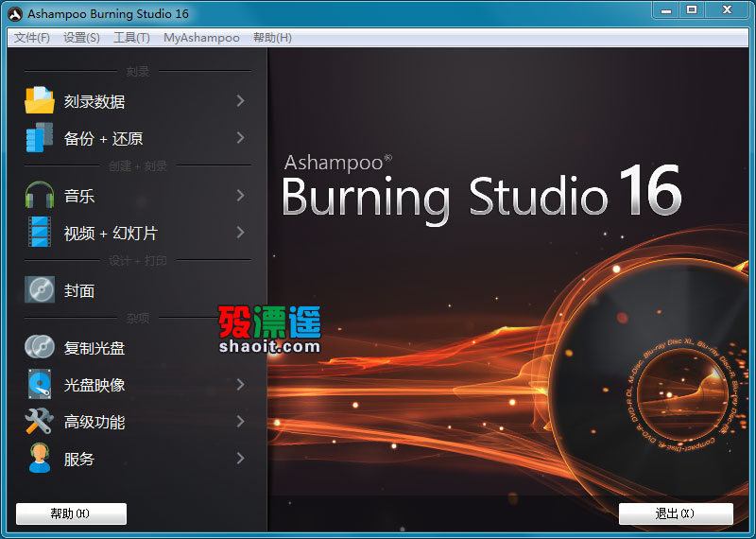Click the green headphones 音乐 icon
Screen dimensions: 756x539
(40, 195)
